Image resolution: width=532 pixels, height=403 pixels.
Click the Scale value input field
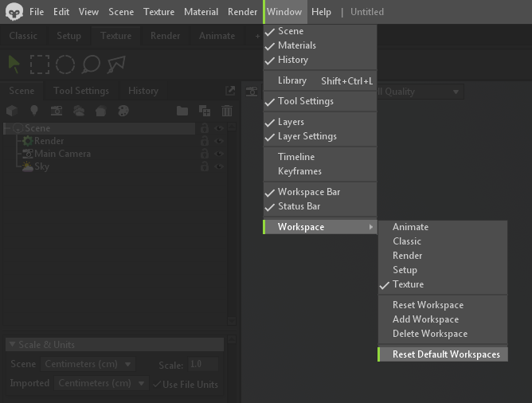point(204,364)
